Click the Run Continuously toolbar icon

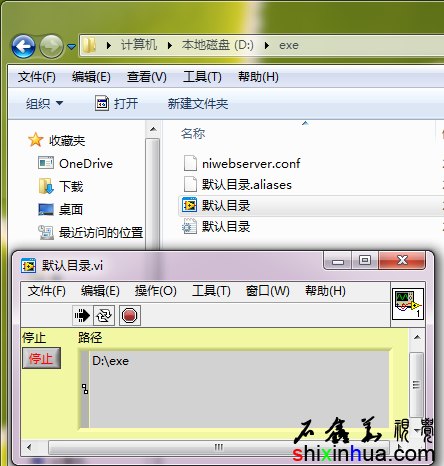pyautogui.click(x=104, y=315)
